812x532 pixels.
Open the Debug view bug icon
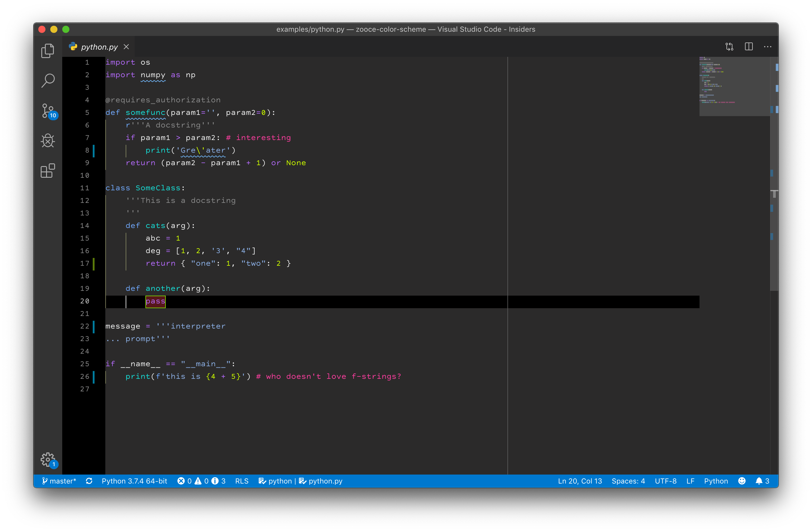(x=48, y=141)
